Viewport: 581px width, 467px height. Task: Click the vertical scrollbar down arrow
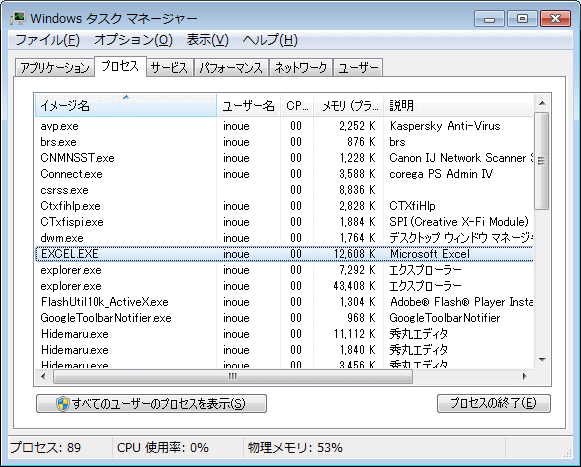coord(542,360)
